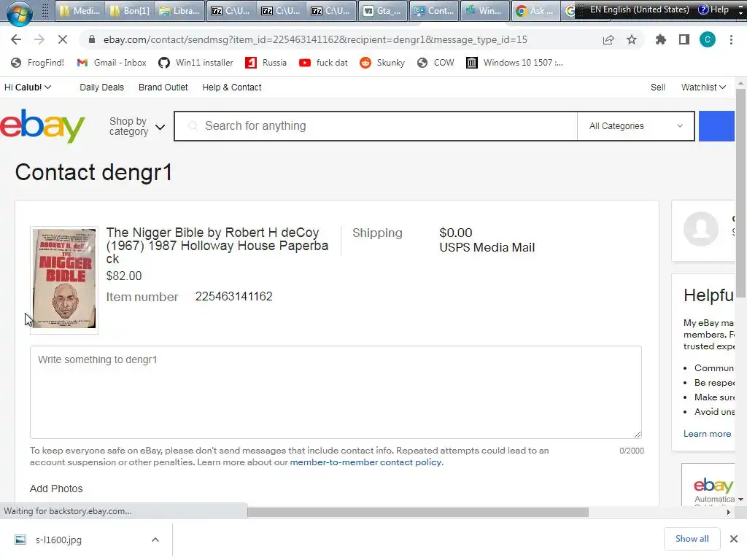
Task: Open the COW bookmark
Action: coord(436,63)
